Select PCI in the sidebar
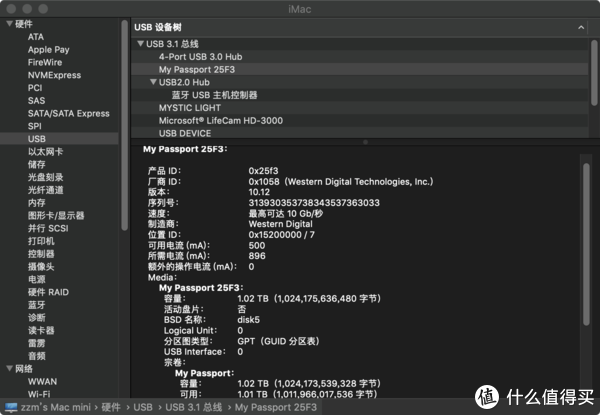Screen dimensions: 600x415 pos(35,88)
